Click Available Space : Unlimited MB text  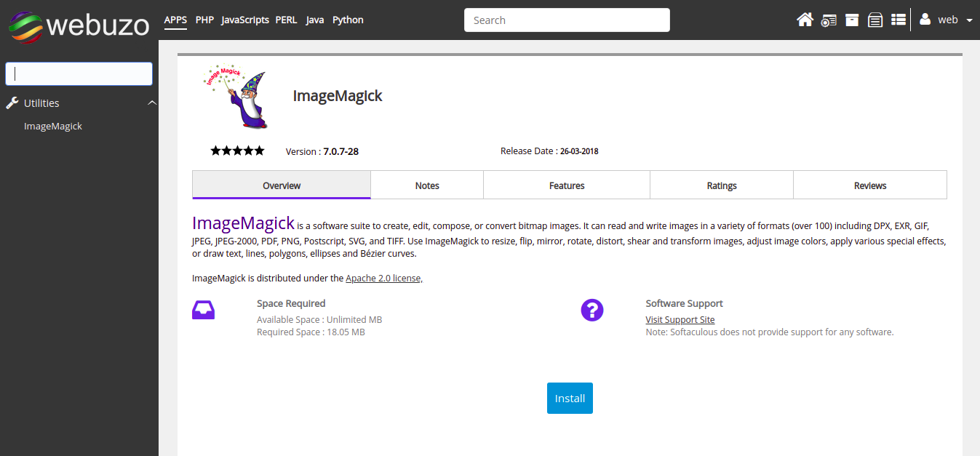click(319, 319)
